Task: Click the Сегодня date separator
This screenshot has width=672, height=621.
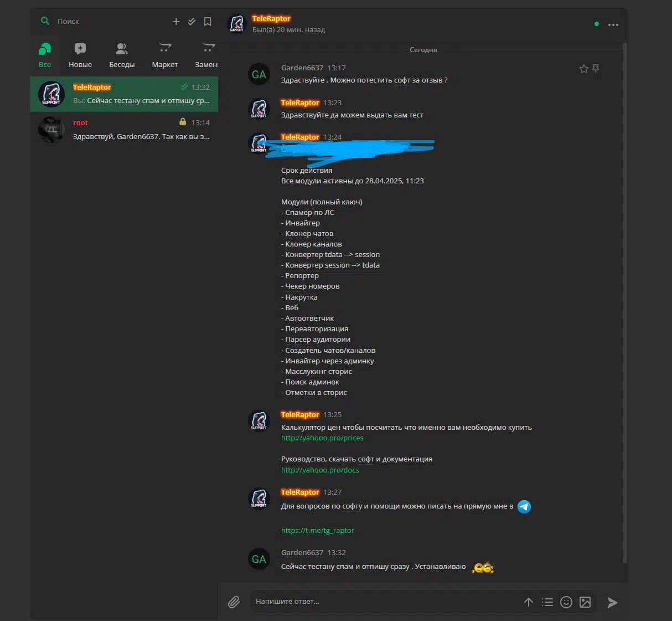Action: 423,50
